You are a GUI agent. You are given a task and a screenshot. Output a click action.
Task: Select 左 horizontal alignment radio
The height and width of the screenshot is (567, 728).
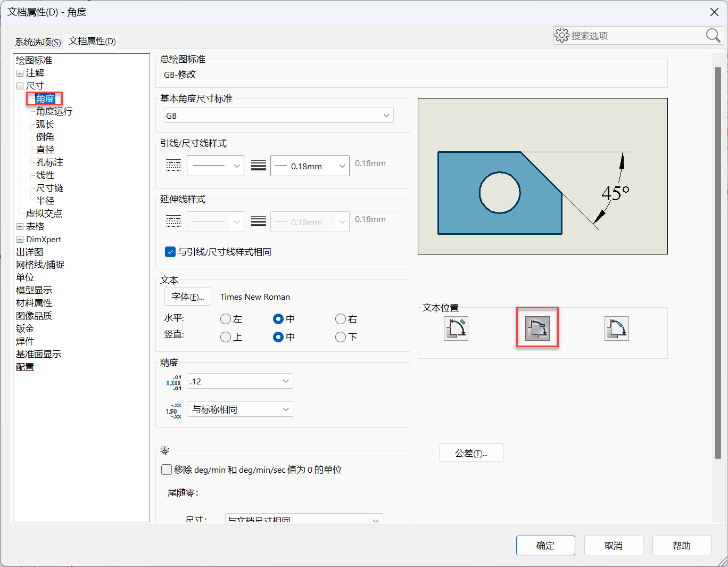[x=226, y=319]
